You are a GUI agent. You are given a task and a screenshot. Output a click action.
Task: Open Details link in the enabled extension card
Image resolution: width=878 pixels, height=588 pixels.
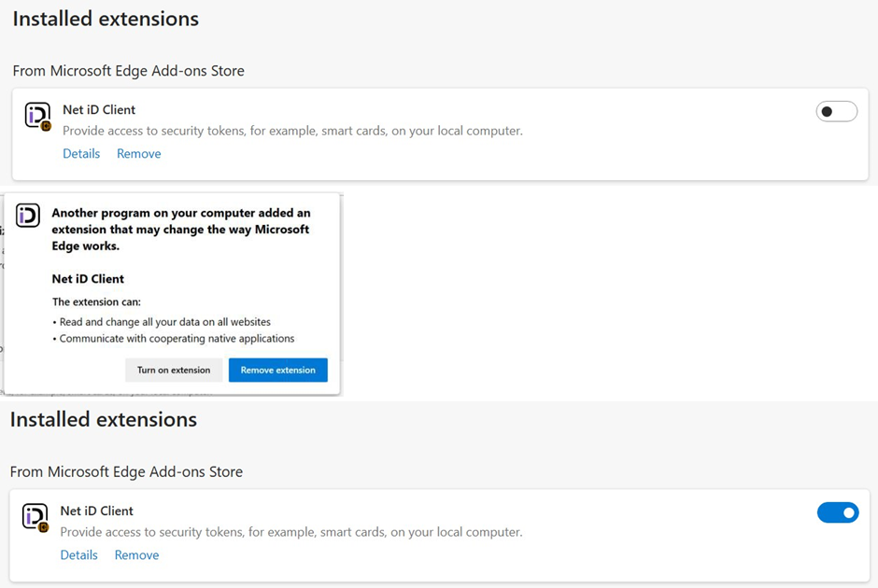click(x=78, y=555)
